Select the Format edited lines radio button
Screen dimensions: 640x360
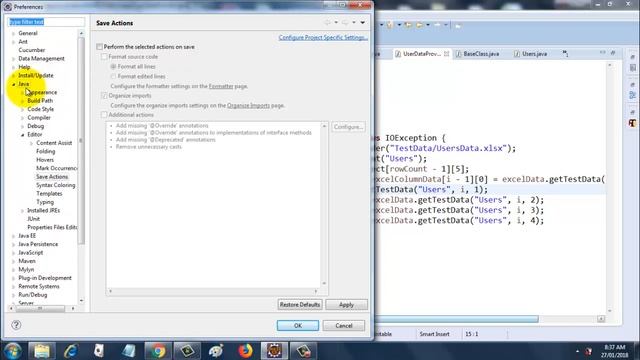click(x=113, y=76)
